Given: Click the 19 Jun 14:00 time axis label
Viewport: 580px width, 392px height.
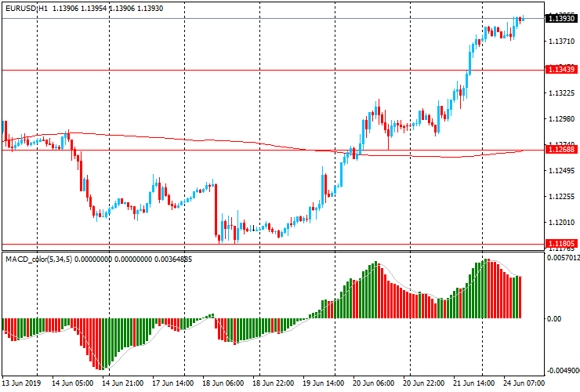Looking at the screenshot, I should (x=324, y=383).
